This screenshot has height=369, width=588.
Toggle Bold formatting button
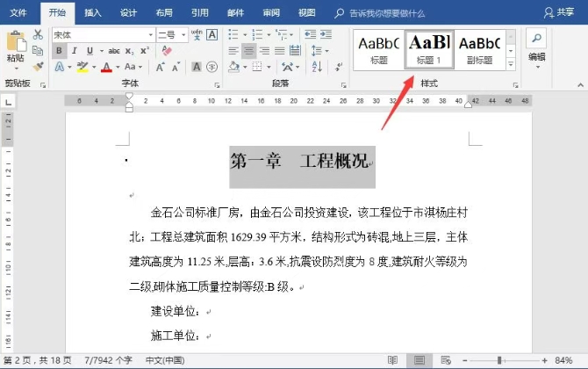coord(60,51)
